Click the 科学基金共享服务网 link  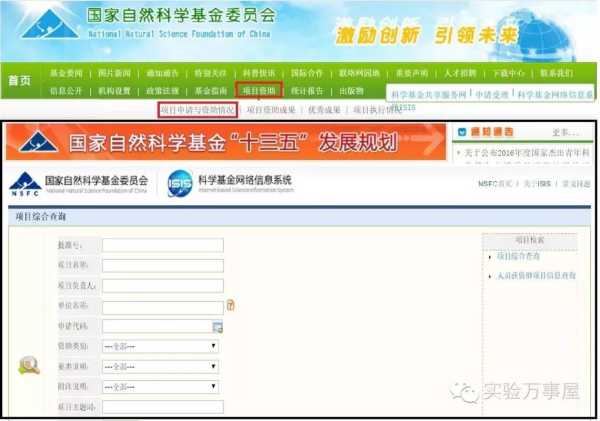429,94
